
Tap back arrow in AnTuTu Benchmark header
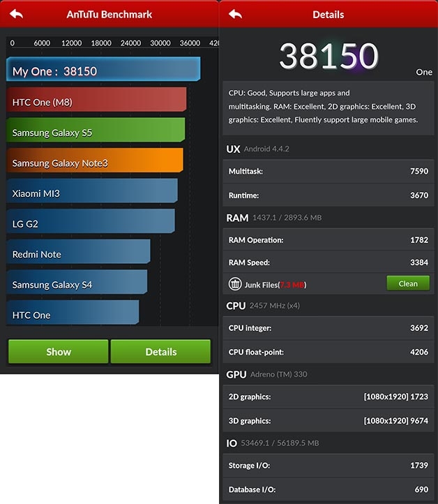tap(16, 14)
